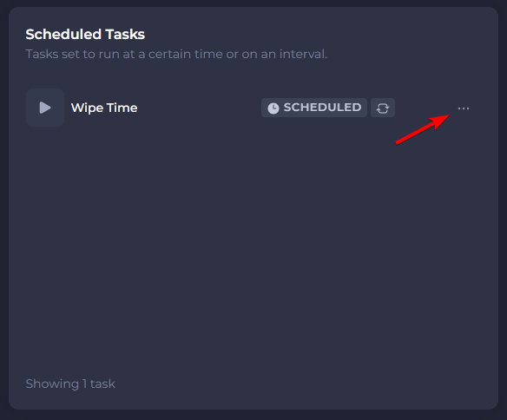Image resolution: width=507 pixels, height=420 pixels.
Task: Click the recurring interval loop icon
Action: (383, 108)
